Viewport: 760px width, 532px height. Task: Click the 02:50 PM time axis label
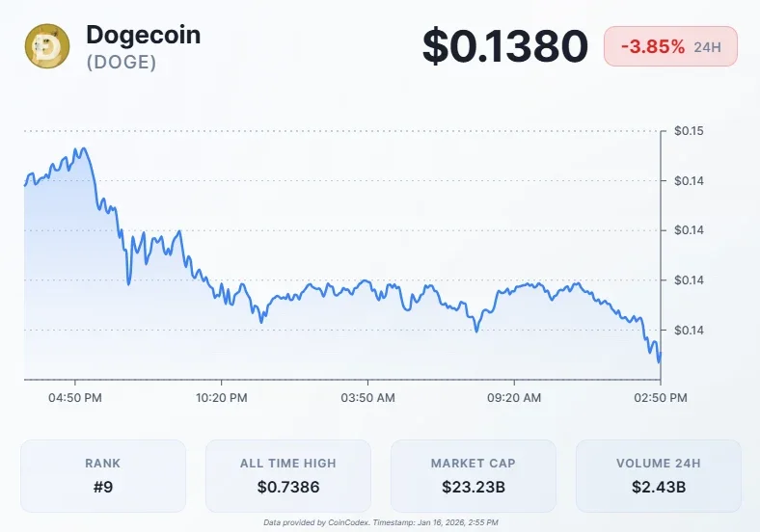pos(660,397)
